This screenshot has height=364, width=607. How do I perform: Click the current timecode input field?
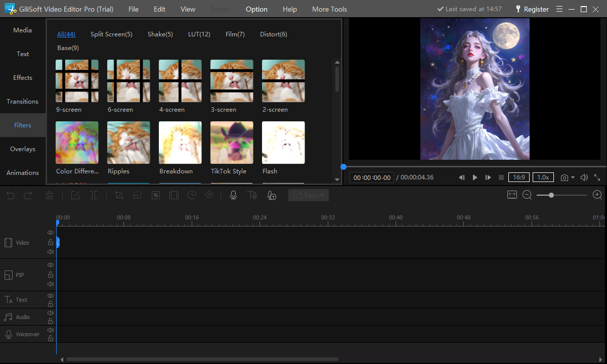[372, 177]
